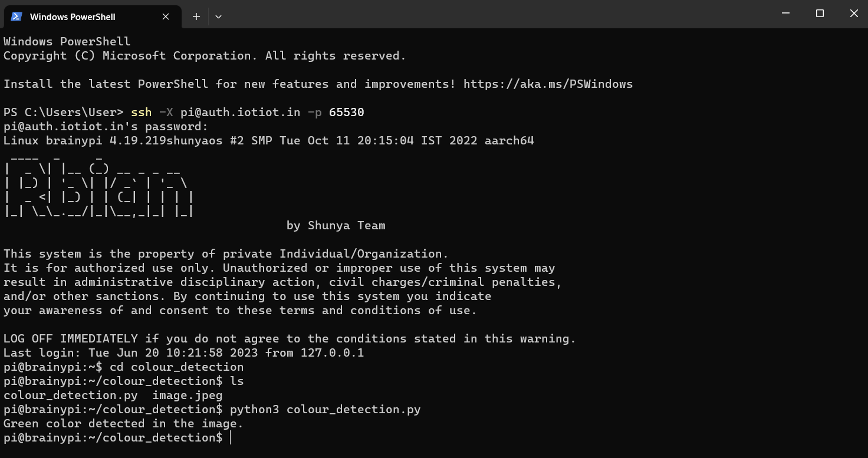Image resolution: width=868 pixels, height=458 pixels.
Task: Click the BrainyPi ASCII art banner
Action: point(98,185)
